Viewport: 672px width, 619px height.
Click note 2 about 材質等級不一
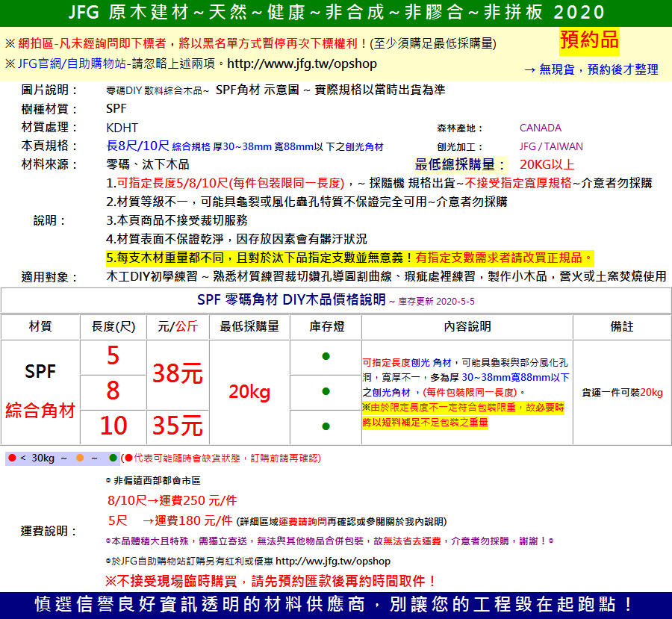pos(307,202)
